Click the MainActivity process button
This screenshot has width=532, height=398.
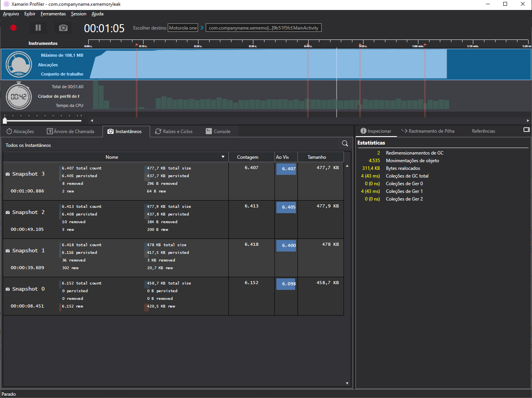pos(263,28)
